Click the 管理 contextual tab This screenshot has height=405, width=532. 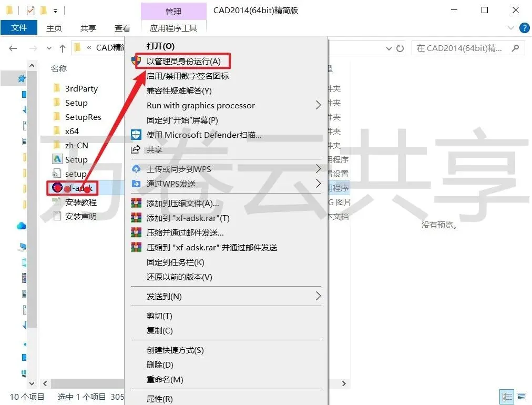click(x=173, y=12)
